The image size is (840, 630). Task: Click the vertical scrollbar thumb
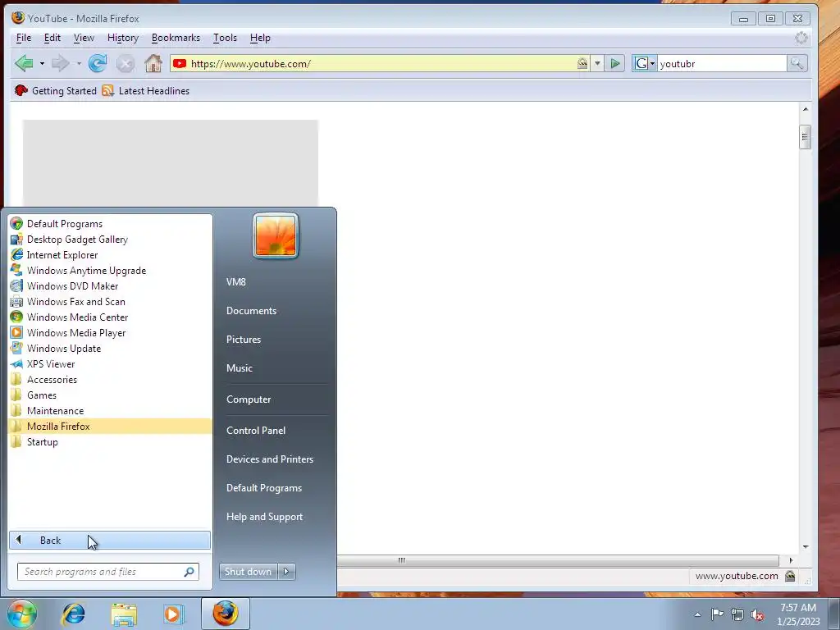pyautogui.click(x=805, y=137)
